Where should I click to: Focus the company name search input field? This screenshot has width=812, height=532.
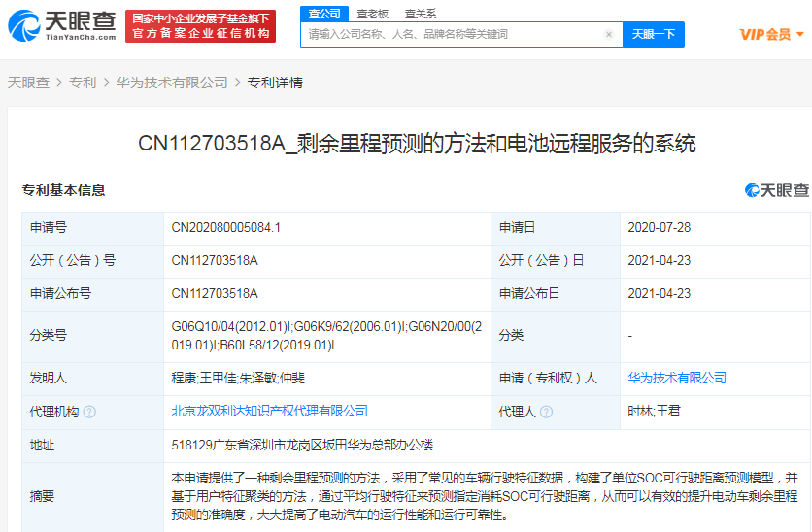point(452,34)
